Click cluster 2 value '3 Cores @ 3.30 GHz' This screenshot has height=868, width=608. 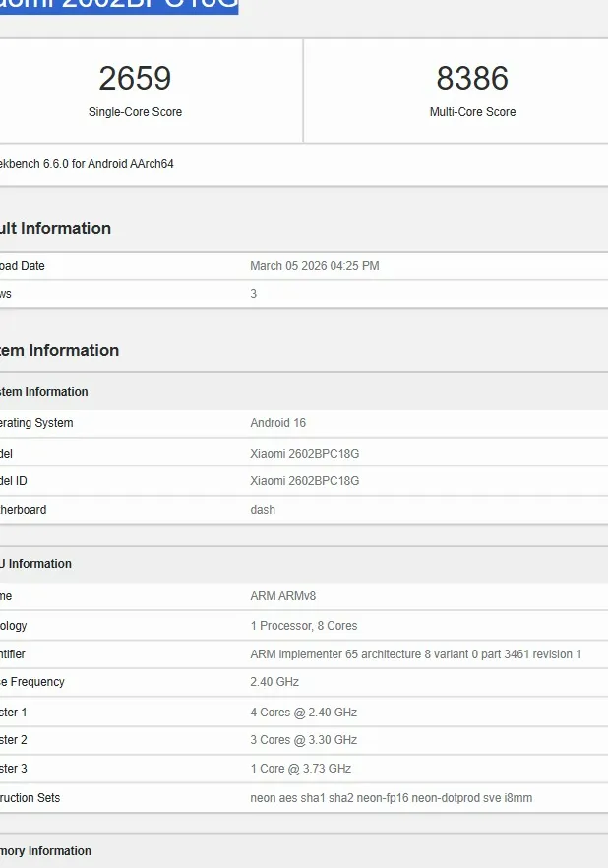(303, 740)
